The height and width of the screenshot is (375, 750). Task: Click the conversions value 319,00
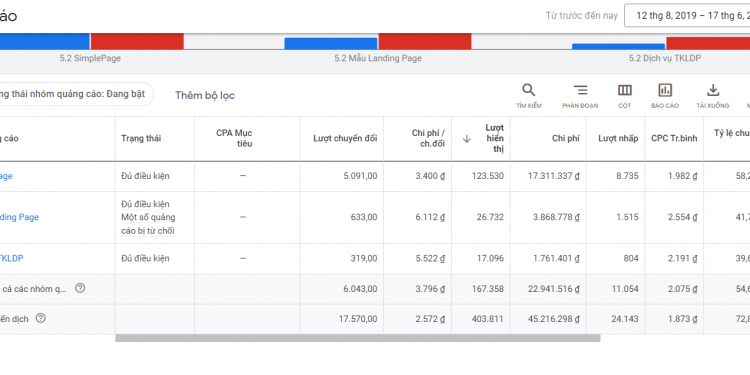pyautogui.click(x=364, y=258)
